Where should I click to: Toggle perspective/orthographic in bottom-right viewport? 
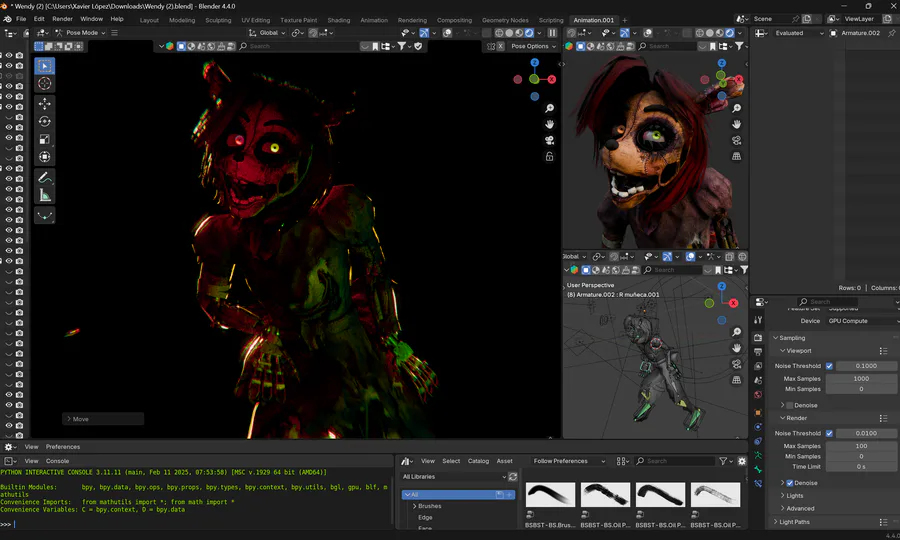tap(736, 380)
